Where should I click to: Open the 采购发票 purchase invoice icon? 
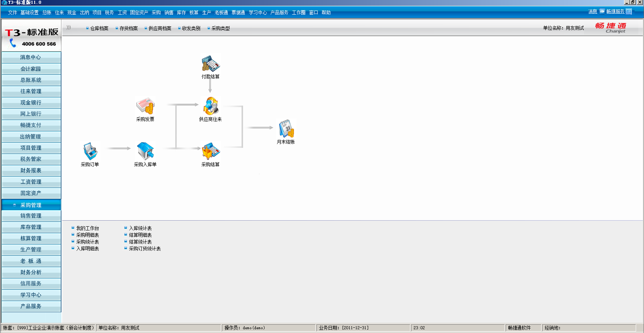click(x=145, y=106)
